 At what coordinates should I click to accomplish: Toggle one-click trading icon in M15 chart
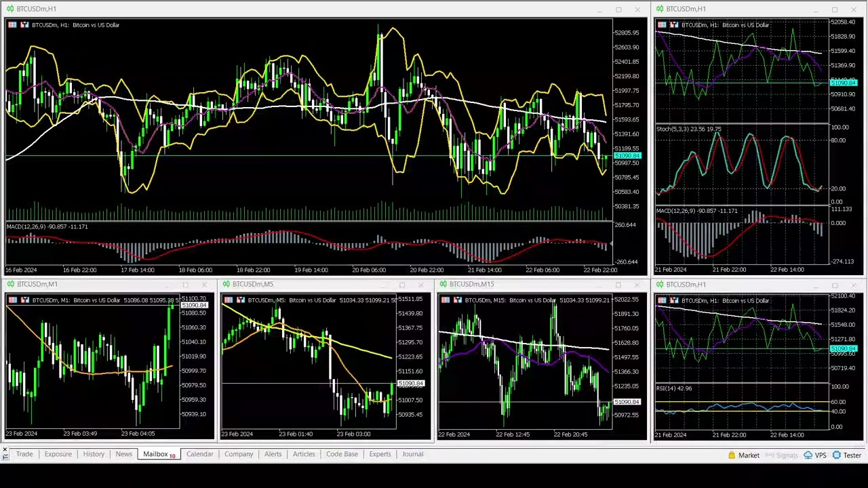tap(458, 300)
